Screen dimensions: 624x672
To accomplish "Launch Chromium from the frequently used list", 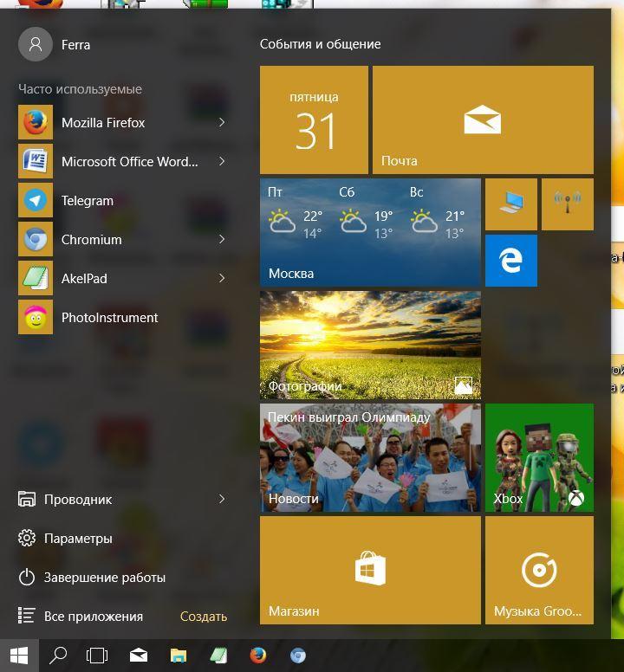I will tap(36, 239).
